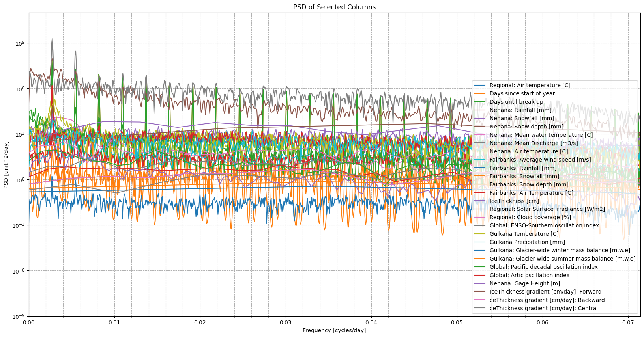Screen dimensions: 644x337
Task: Click x-axis tick label '0.01'
Action: tap(114, 322)
